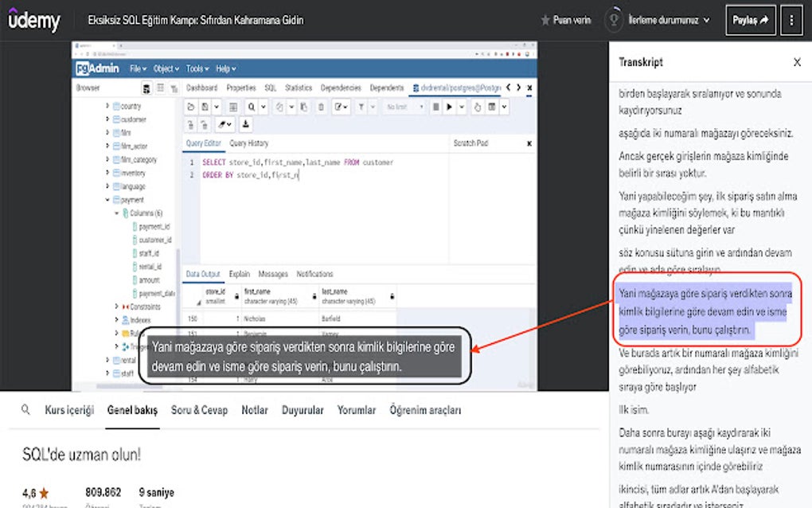Click the Download results icon
Image resolution: width=812 pixels, height=508 pixels.
click(246, 125)
